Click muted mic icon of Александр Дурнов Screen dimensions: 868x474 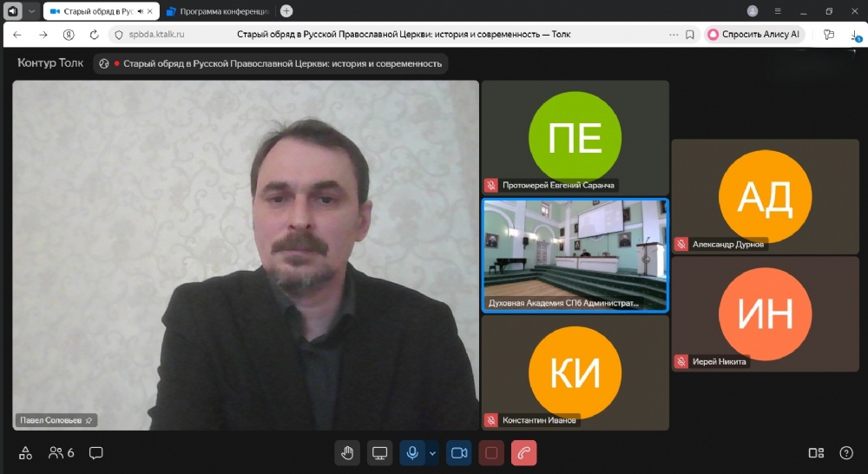(681, 244)
